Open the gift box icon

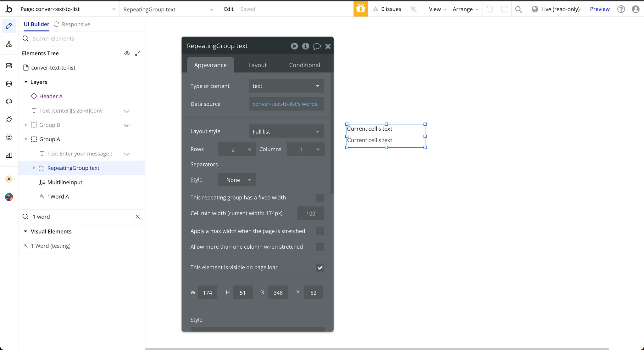(x=361, y=9)
